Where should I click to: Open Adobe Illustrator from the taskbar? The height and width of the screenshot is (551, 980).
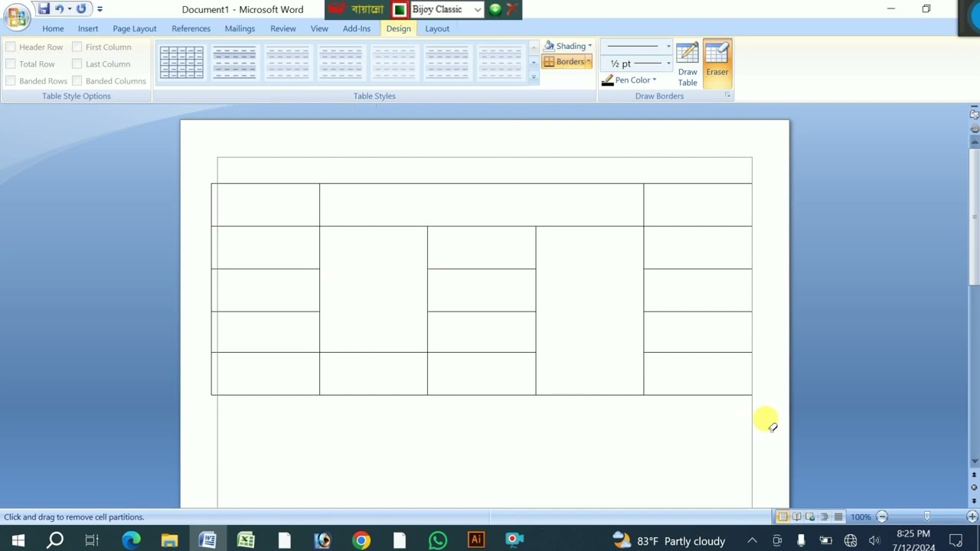pos(475,540)
